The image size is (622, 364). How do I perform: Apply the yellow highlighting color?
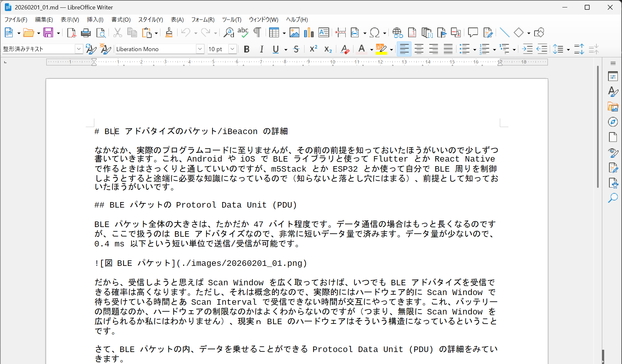pos(381,49)
